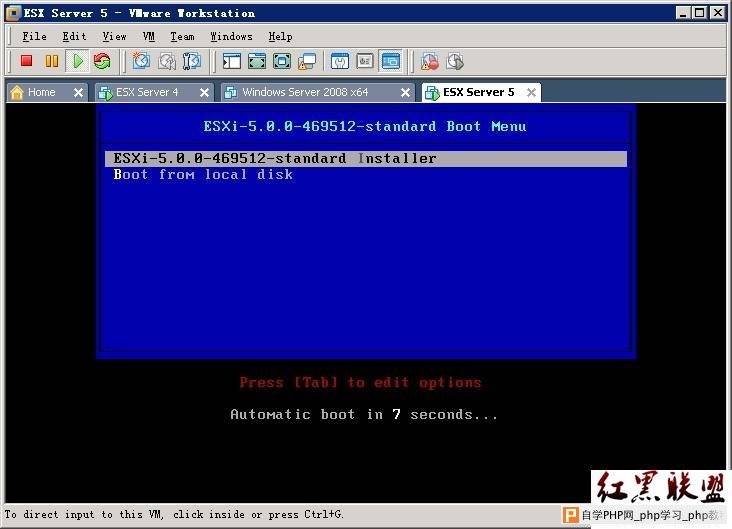Click the red Power Off button
The height and width of the screenshot is (529, 732).
click(x=27, y=62)
